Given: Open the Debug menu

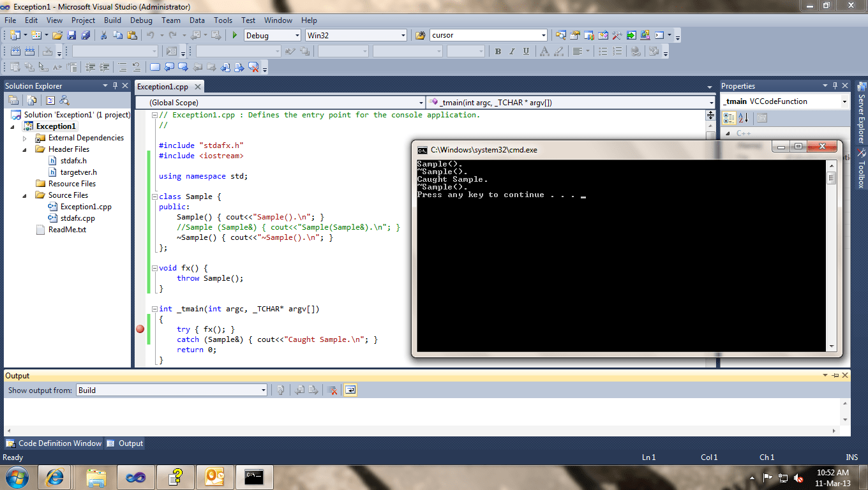Looking at the screenshot, I should 141,20.
